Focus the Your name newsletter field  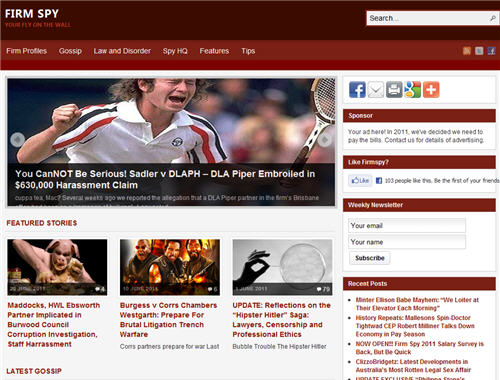(407, 242)
